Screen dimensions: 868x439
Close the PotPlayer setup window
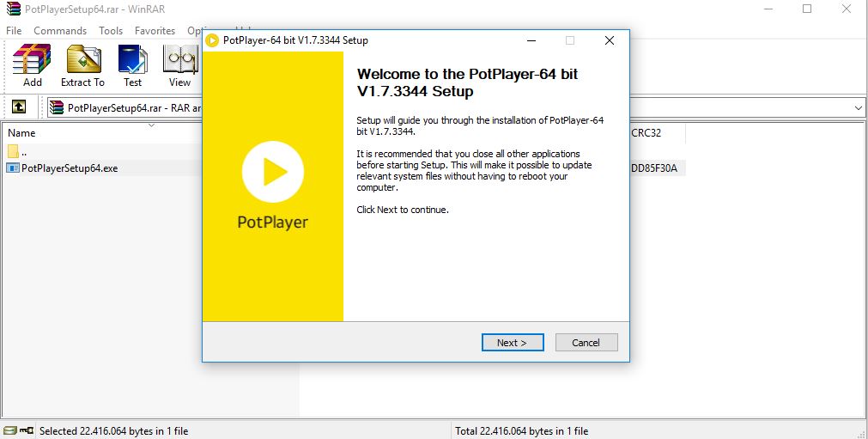click(610, 40)
